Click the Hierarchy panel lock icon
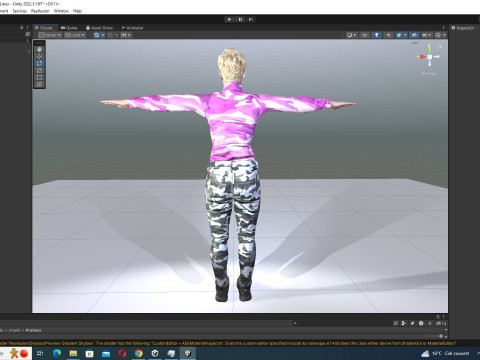The width and height of the screenshot is (480, 360). click(x=22, y=27)
